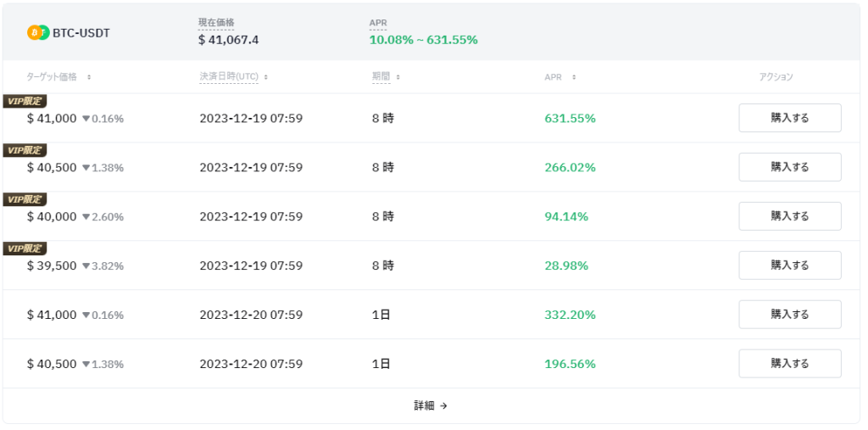The height and width of the screenshot is (430, 868).
Task: Sort the table by the APR column arrows
Action: click(x=574, y=77)
